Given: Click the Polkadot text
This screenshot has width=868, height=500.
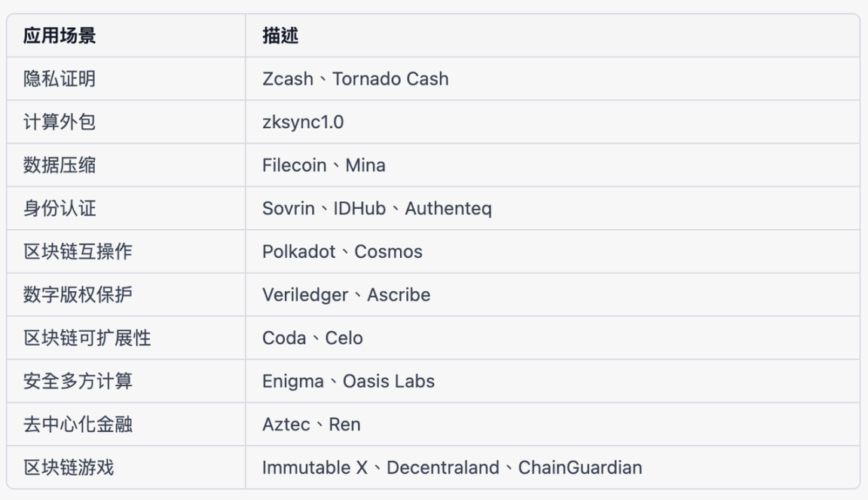Looking at the screenshot, I should [298, 252].
